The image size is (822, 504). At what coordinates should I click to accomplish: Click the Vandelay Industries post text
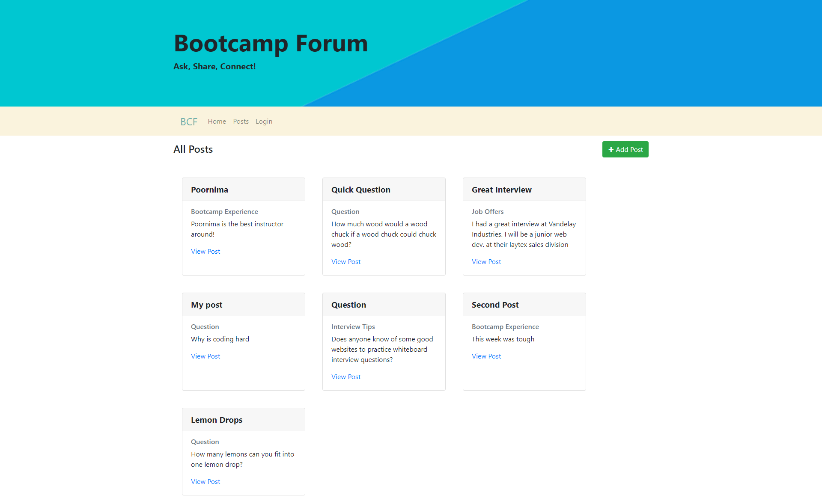pyautogui.click(x=524, y=234)
